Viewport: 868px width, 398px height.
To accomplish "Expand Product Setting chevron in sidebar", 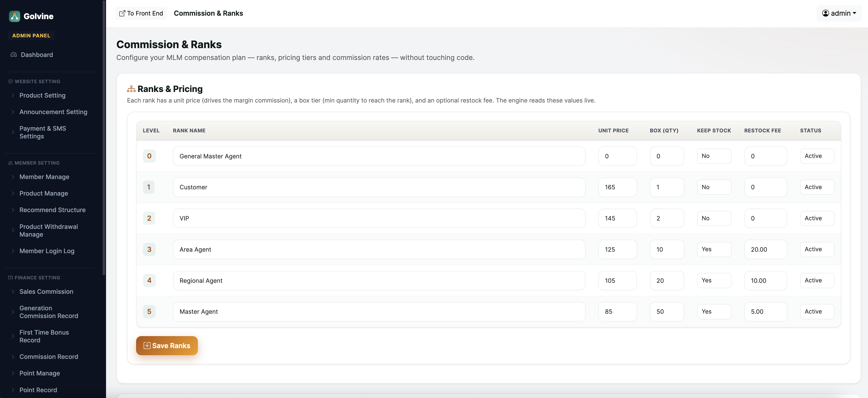I will (x=13, y=95).
